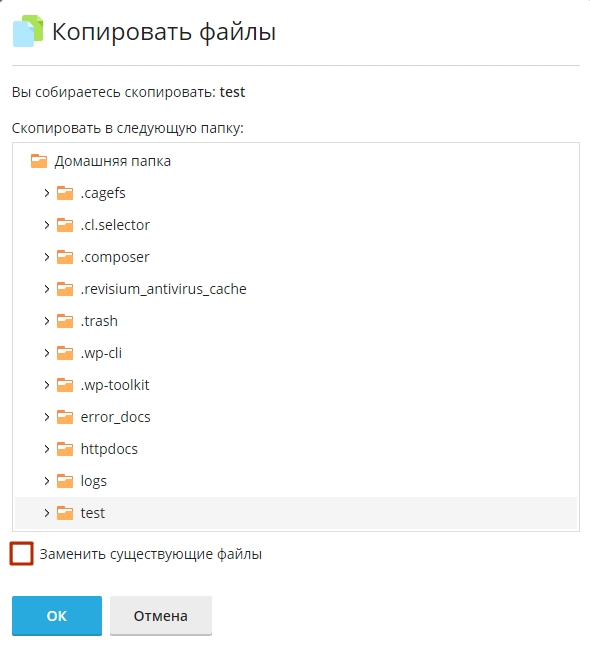Viewport: 590px width, 664px height.
Task: Expand the .cl.selector folder chevron
Action: 47,225
